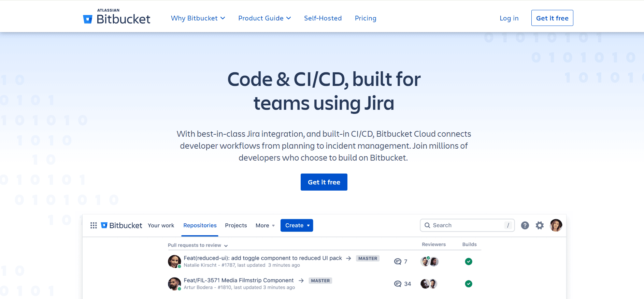The image size is (644, 299).
Task: Click the MASTER badge on reduced-ui pull request
Action: [x=368, y=258]
